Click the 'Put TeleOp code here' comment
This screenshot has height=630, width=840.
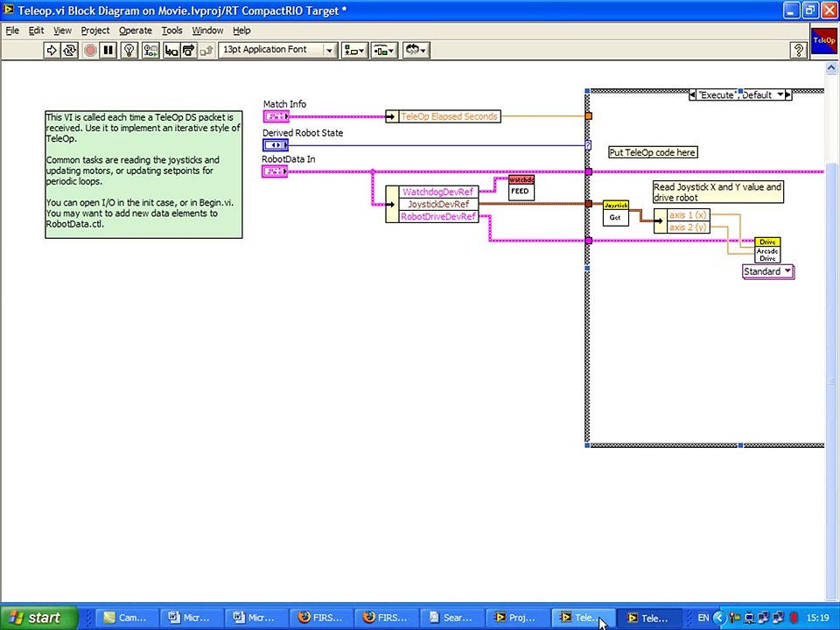[653, 152]
